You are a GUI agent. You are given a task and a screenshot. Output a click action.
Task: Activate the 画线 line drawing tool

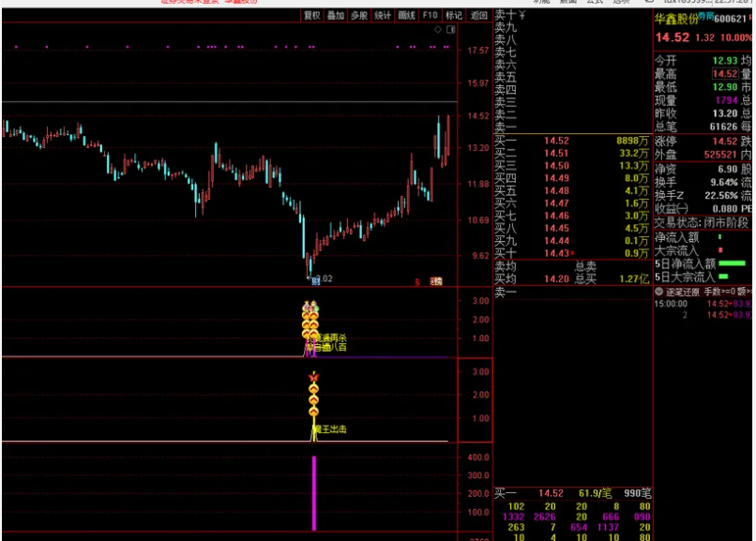tap(406, 15)
